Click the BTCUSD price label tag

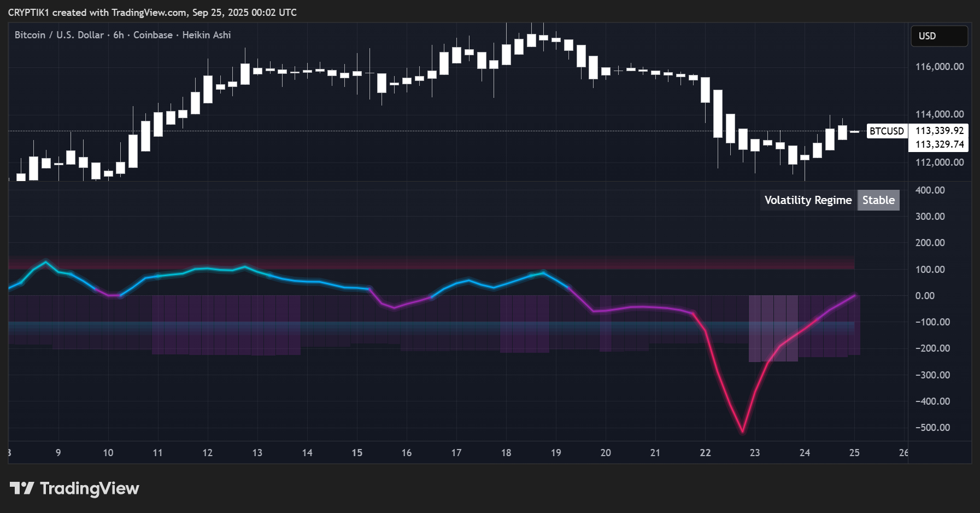coord(887,131)
